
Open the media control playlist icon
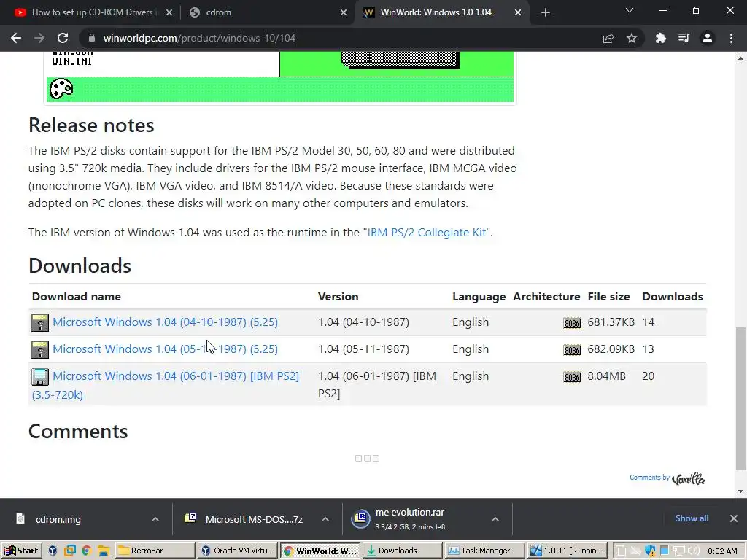pos(684,38)
